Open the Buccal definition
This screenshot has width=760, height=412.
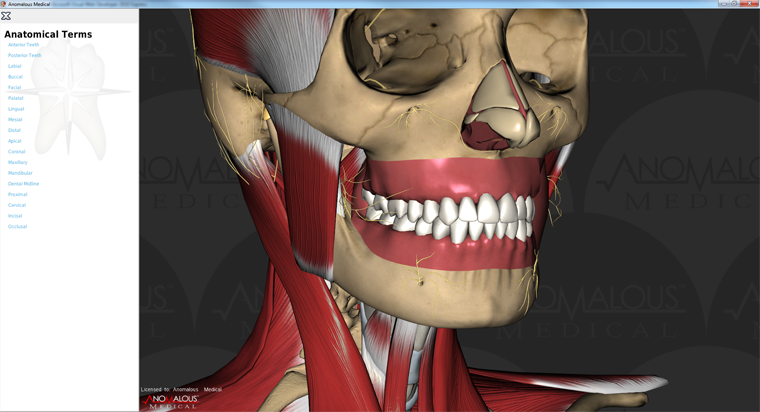15,77
